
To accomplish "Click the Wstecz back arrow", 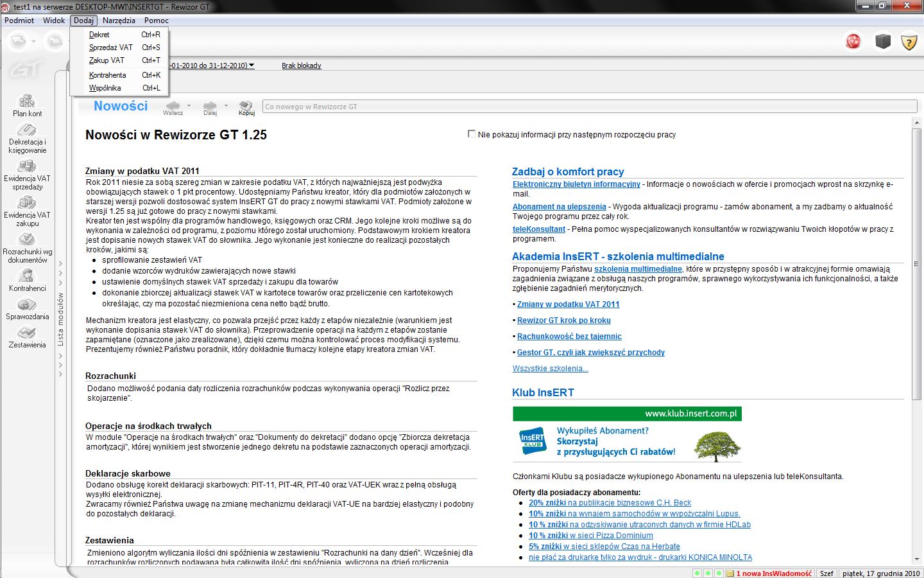I will [x=173, y=107].
